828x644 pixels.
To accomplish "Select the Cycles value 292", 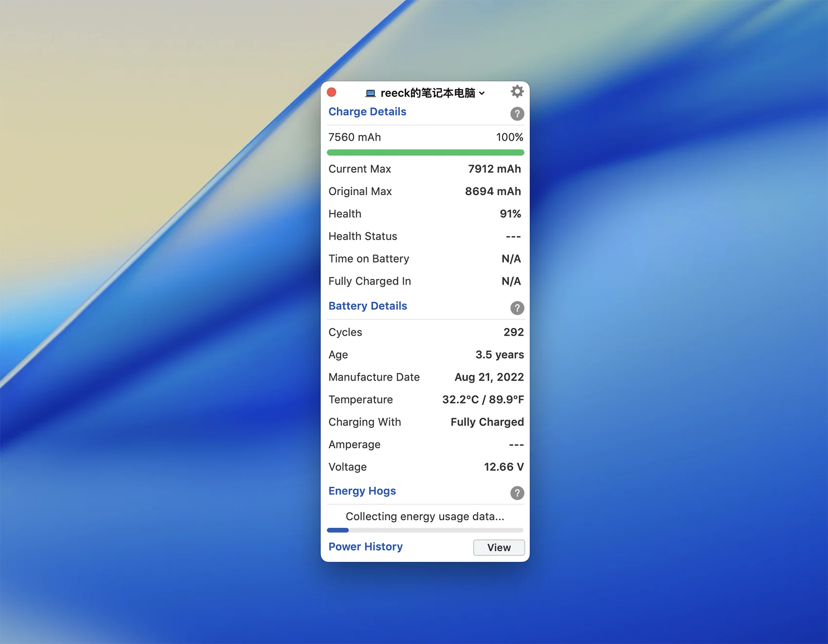I will coord(513,332).
